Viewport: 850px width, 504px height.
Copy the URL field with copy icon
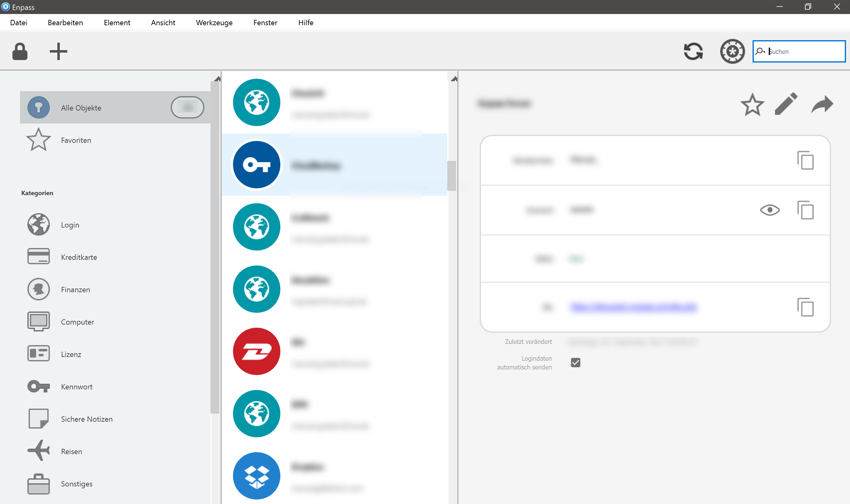[x=806, y=307]
